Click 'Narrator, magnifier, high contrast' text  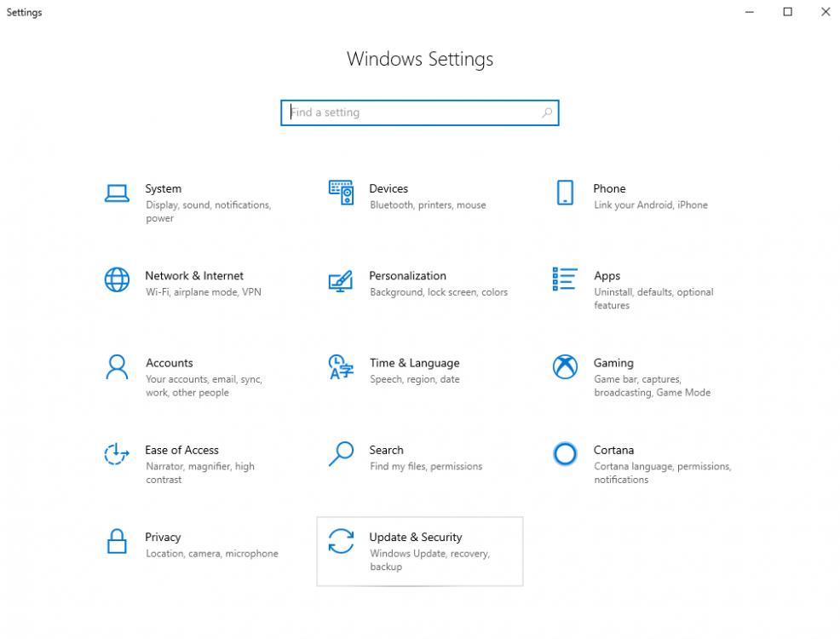pyautogui.click(x=200, y=473)
